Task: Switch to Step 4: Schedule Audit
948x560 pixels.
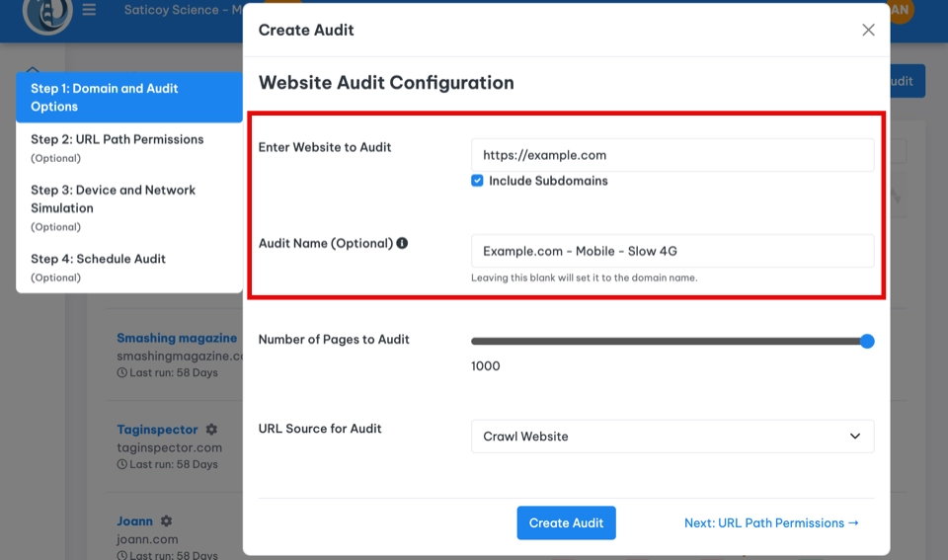Action: coord(128,267)
